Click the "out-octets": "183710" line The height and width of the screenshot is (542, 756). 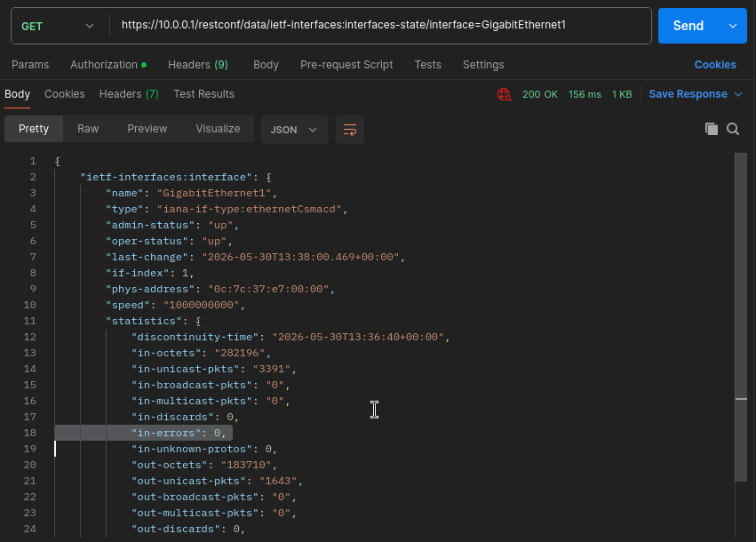[204, 465]
